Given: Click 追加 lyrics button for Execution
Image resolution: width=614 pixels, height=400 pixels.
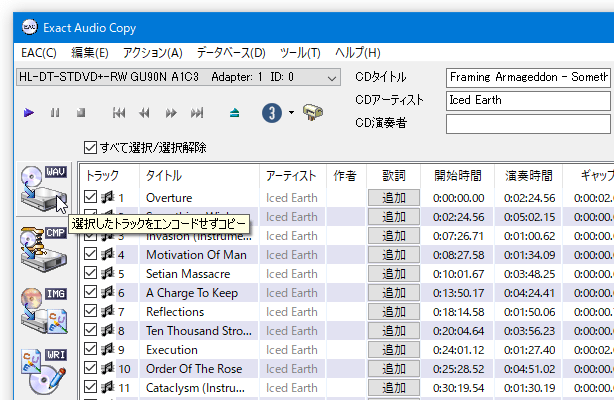Looking at the screenshot, I should [394, 350].
